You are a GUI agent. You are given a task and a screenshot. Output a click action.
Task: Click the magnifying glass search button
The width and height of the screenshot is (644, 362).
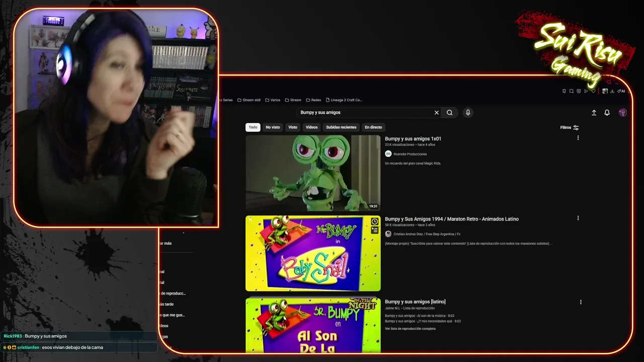click(450, 113)
